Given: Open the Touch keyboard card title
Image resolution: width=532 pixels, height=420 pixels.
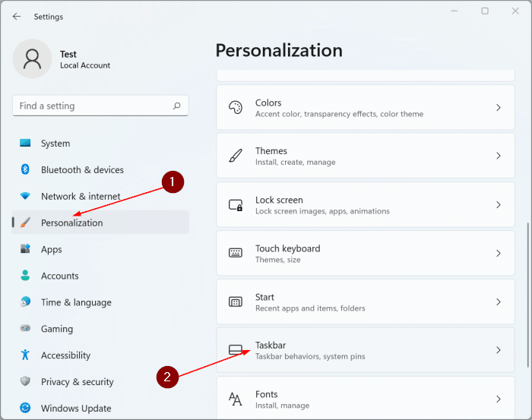Looking at the screenshot, I should point(287,248).
